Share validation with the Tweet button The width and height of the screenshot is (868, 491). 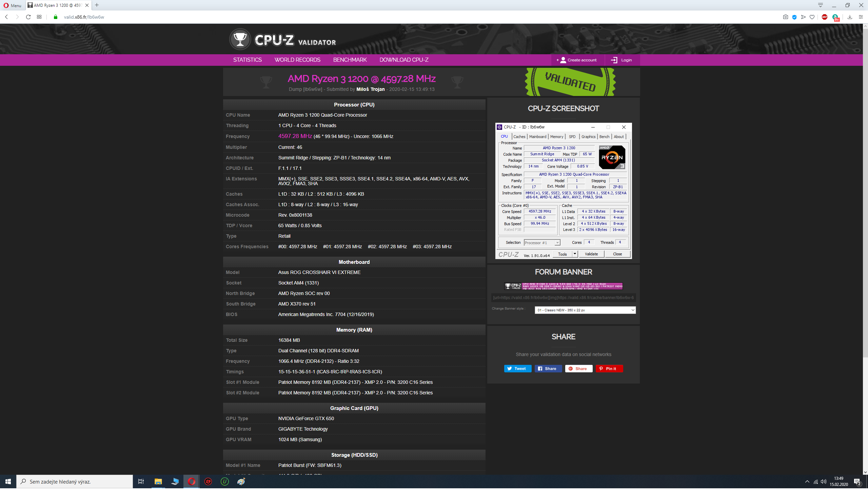coord(518,369)
